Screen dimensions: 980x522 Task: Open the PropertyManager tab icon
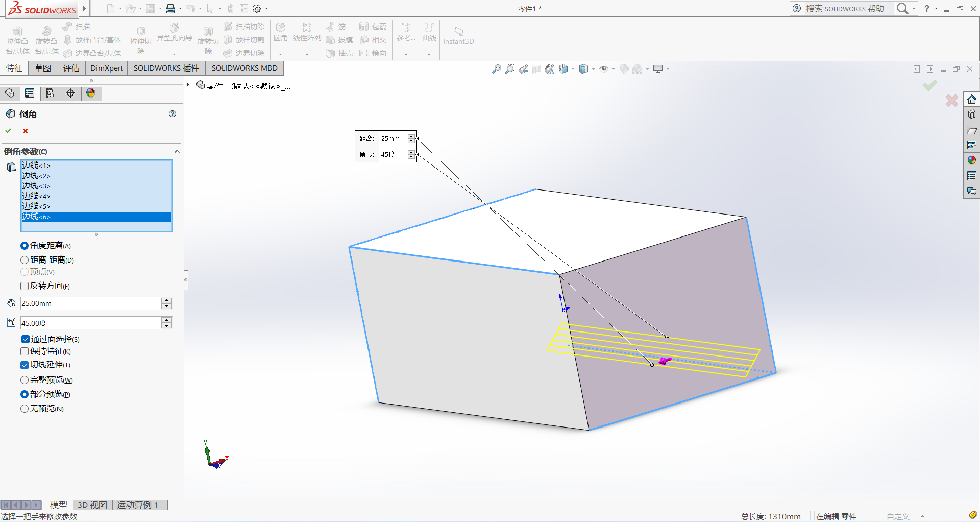[30, 93]
